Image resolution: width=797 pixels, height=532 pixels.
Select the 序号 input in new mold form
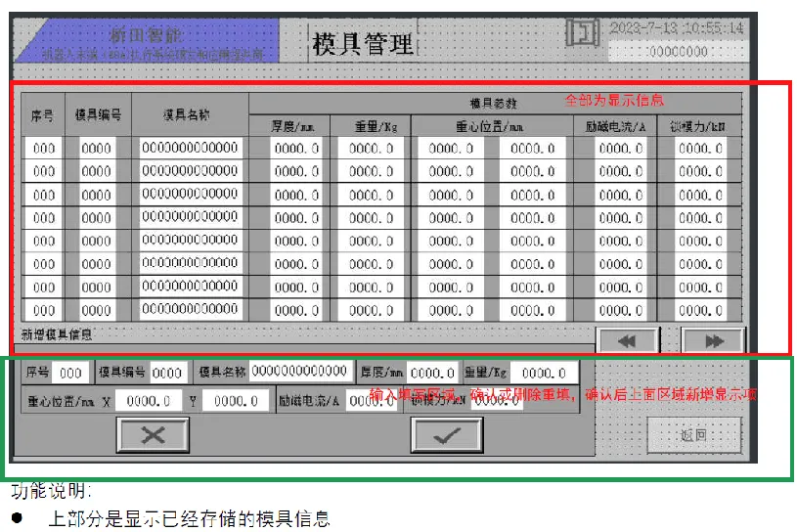(69, 373)
